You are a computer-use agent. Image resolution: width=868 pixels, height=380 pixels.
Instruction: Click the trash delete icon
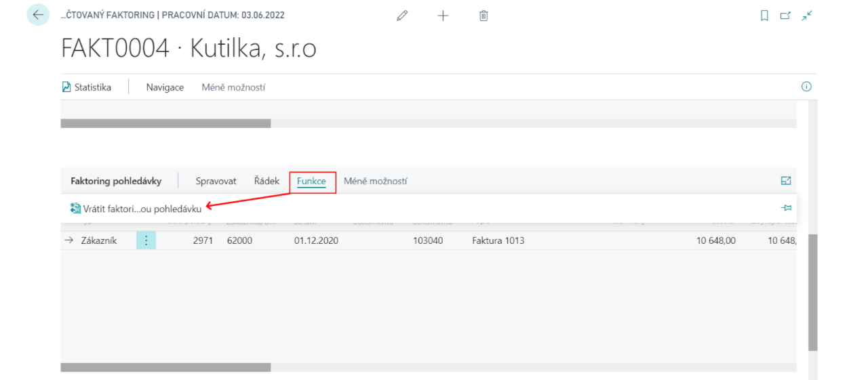(x=484, y=16)
